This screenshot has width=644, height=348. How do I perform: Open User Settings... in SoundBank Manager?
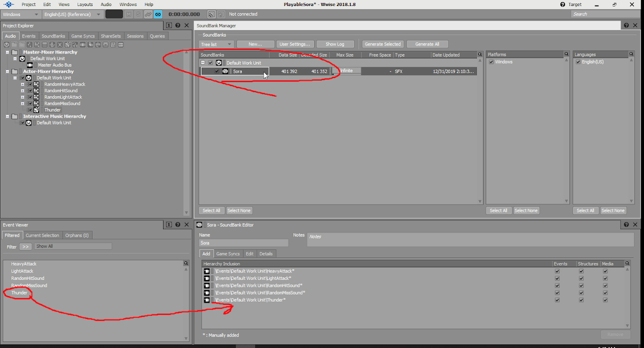[x=295, y=44]
